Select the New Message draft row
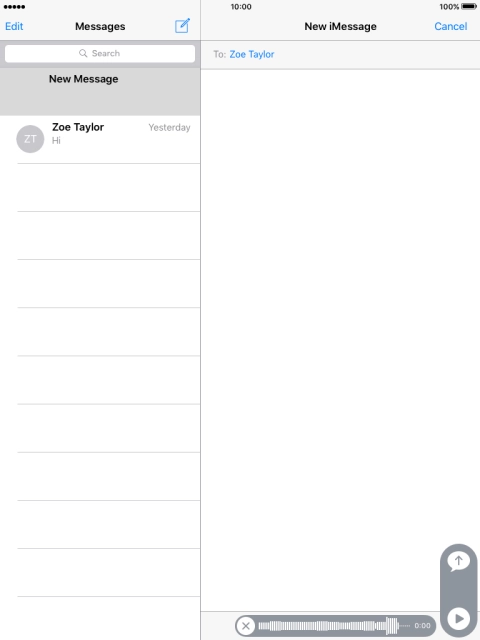Image resolution: width=480 pixels, height=640 pixels. pyautogui.click(x=100, y=91)
